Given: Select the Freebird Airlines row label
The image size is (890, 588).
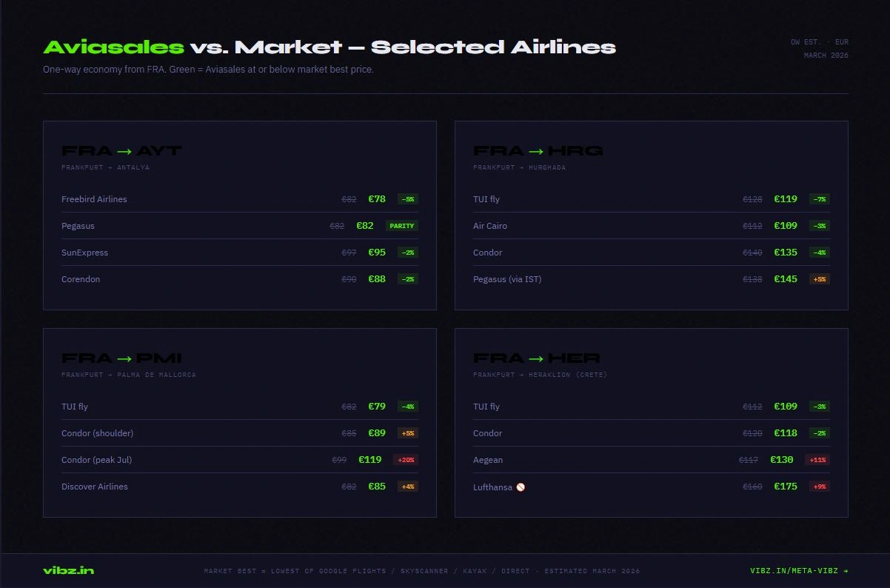Looking at the screenshot, I should tap(94, 199).
